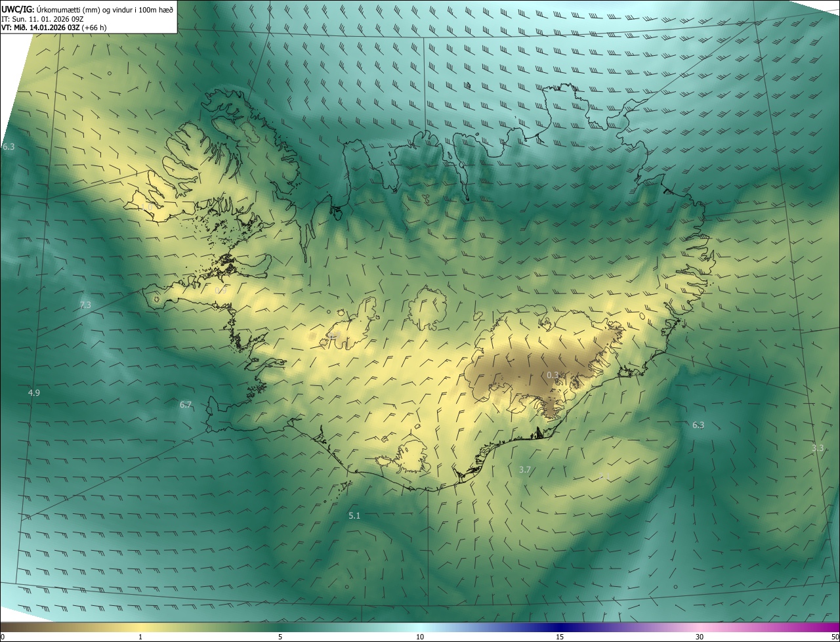
Task: Click the 6.7 value off the southwest coast
Action: (186, 404)
